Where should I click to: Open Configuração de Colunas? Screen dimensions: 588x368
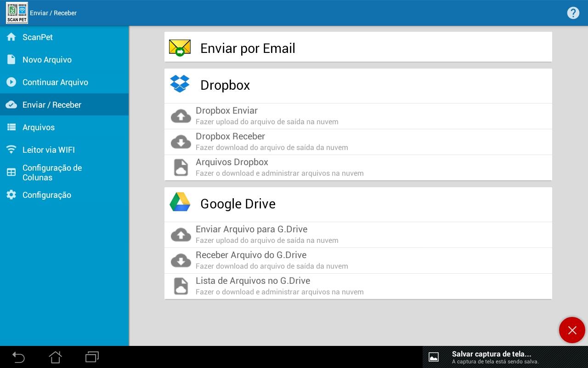pos(64,172)
